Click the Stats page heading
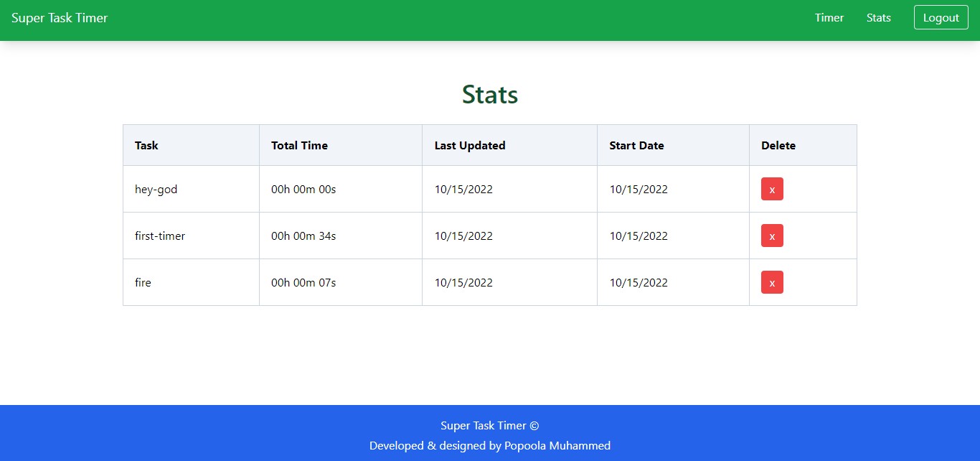Image resolution: width=980 pixels, height=461 pixels. [x=490, y=94]
